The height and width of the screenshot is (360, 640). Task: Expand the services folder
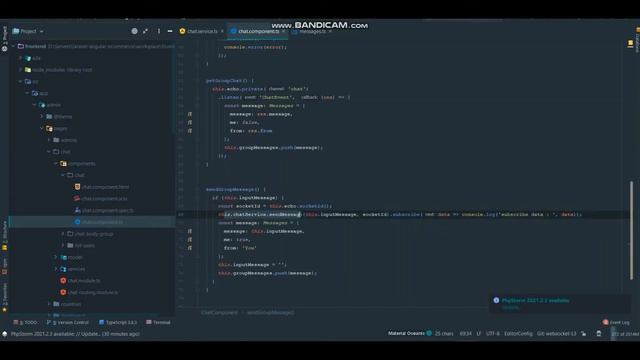56,269
